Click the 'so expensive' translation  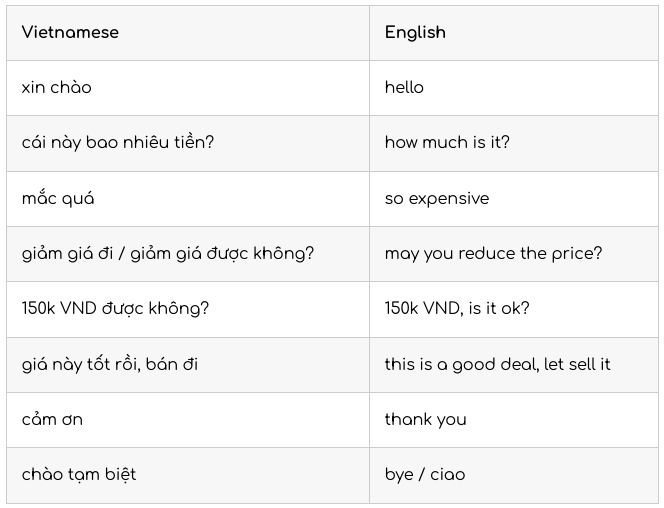click(x=437, y=199)
